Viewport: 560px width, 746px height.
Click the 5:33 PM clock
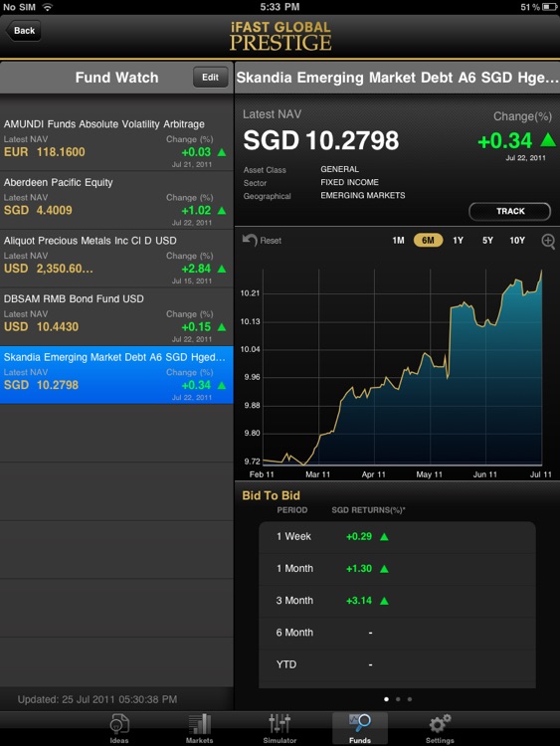tap(280, 7)
